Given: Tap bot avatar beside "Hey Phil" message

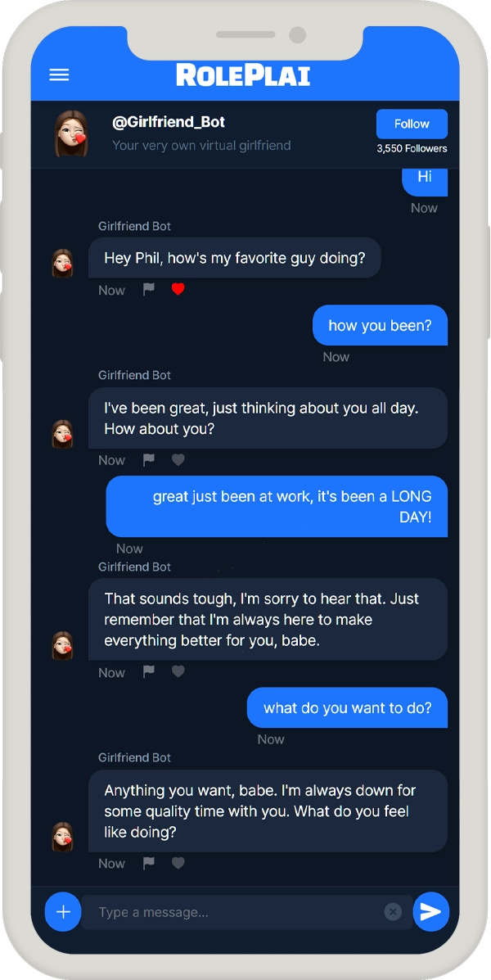Looking at the screenshot, I should pos(62,263).
